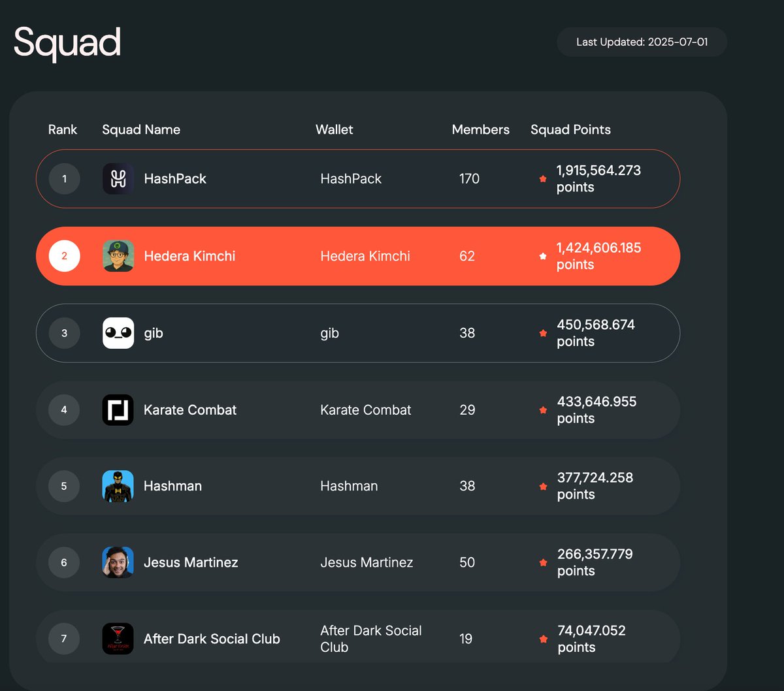This screenshot has height=691, width=784.
Task: Click the rank 6 circle badge
Action: click(64, 562)
